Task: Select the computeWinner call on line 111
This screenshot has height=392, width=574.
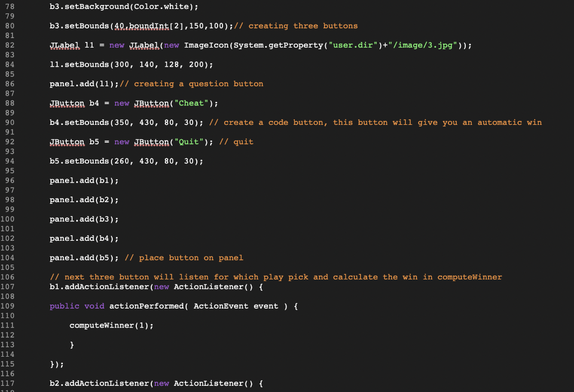Action: point(110,325)
